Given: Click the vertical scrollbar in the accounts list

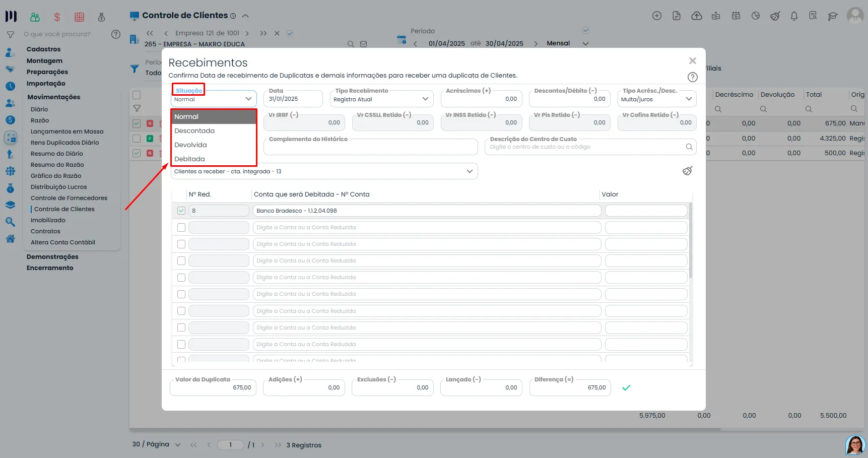Looking at the screenshot, I should 691,240.
